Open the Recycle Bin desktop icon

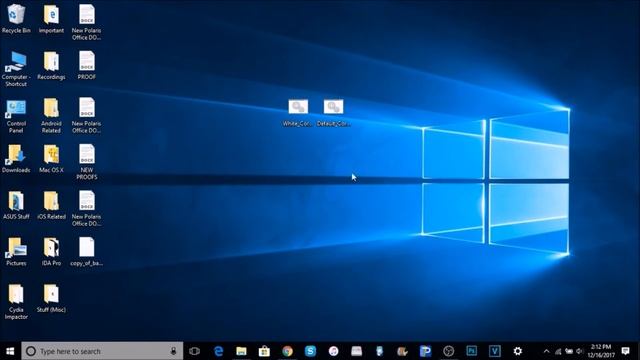tap(16, 19)
